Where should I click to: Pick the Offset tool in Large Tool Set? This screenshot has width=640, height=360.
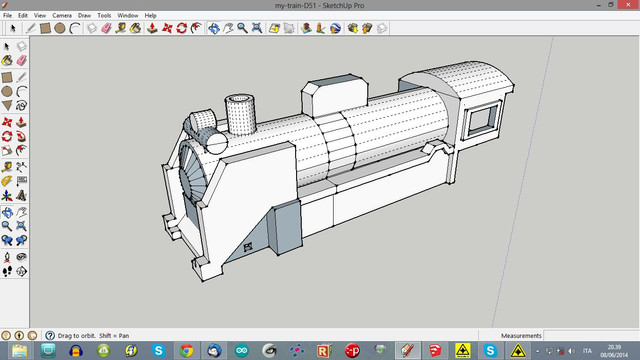pyautogui.click(x=22, y=151)
